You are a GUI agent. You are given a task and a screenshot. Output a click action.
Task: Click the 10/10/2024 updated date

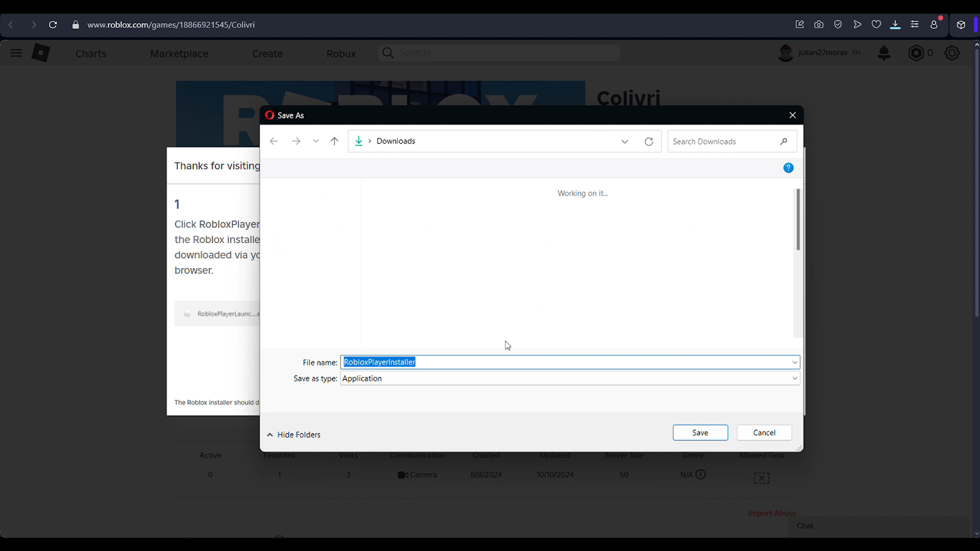[x=555, y=474]
